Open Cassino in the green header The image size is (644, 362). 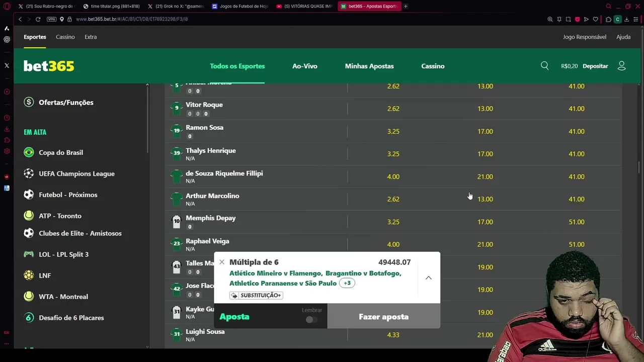[x=433, y=66]
